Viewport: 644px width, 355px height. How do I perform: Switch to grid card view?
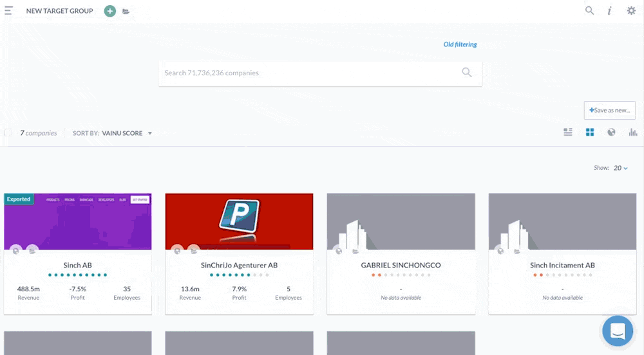click(x=589, y=132)
